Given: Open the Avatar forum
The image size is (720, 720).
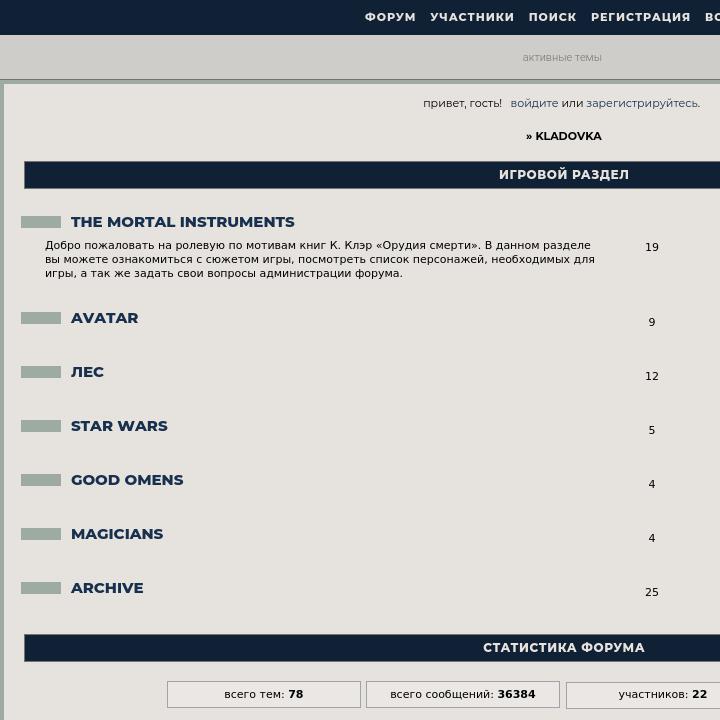Looking at the screenshot, I should point(105,318).
